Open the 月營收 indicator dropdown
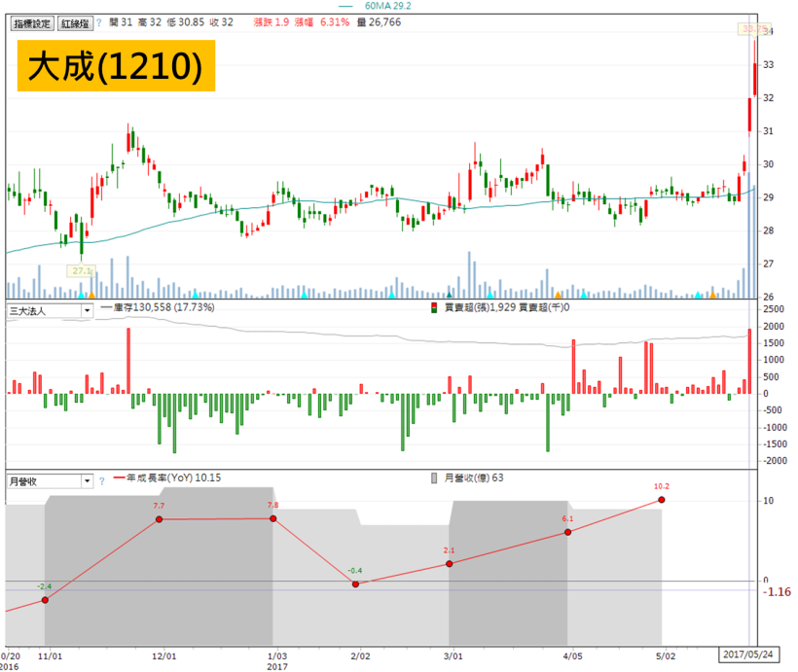Viewport: 798px width, 672px height. [x=87, y=480]
